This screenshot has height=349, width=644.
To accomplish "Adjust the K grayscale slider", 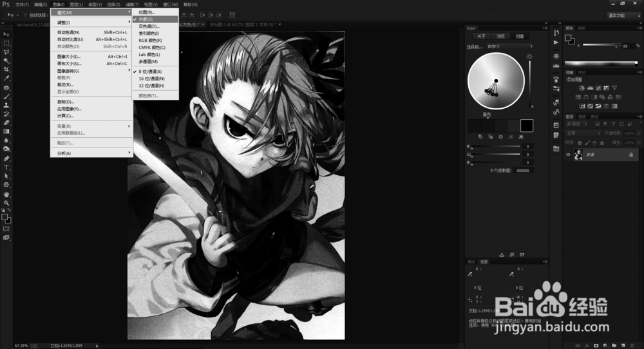I will pos(601,45).
